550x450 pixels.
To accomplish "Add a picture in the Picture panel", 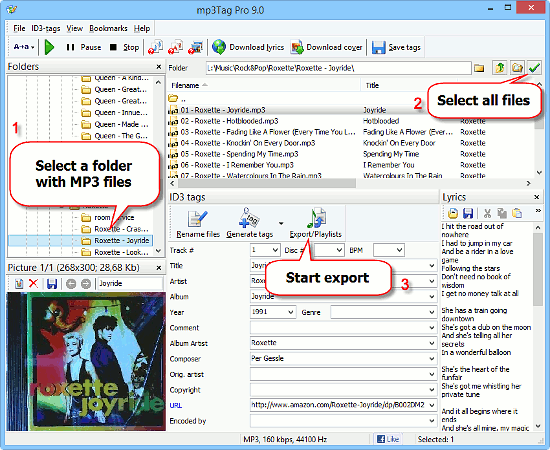I will 19,283.
